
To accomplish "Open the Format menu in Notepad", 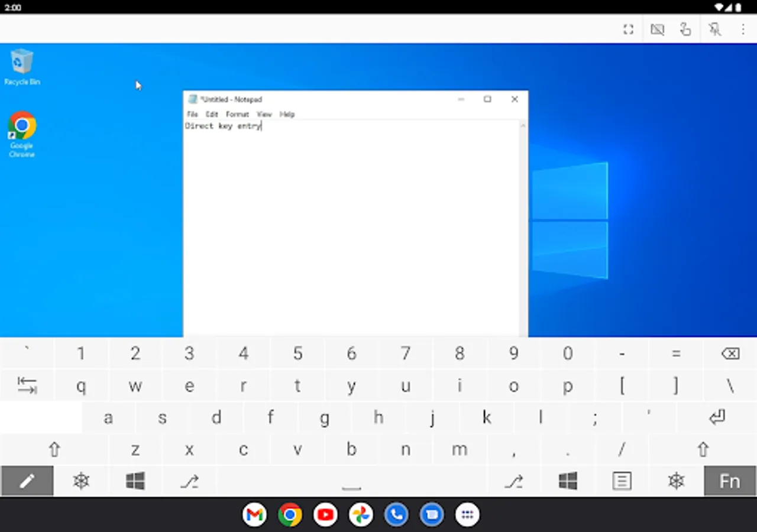I will (x=237, y=114).
